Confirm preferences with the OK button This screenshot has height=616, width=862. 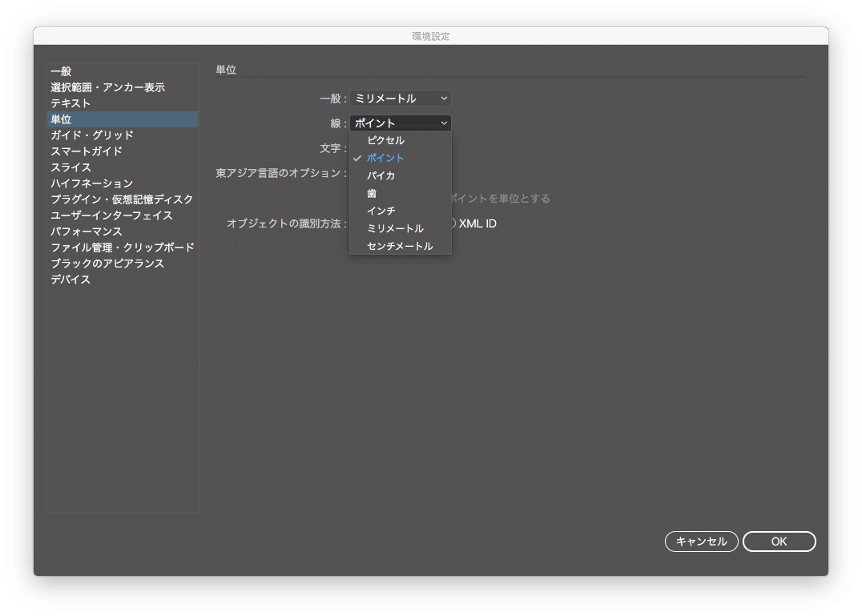pos(779,542)
